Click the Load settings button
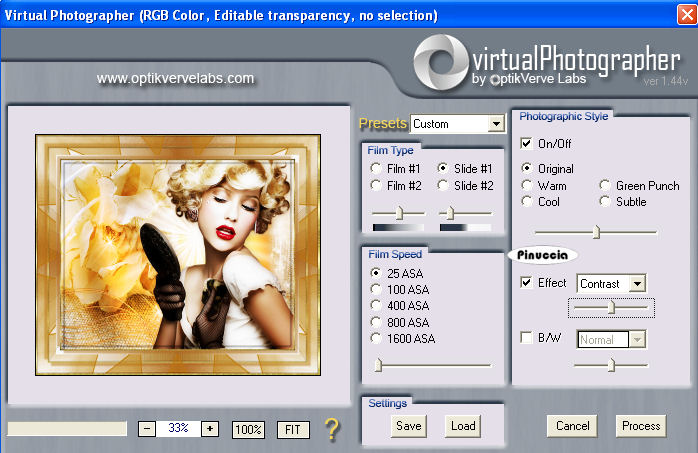The width and height of the screenshot is (698, 453). [x=463, y=426]
